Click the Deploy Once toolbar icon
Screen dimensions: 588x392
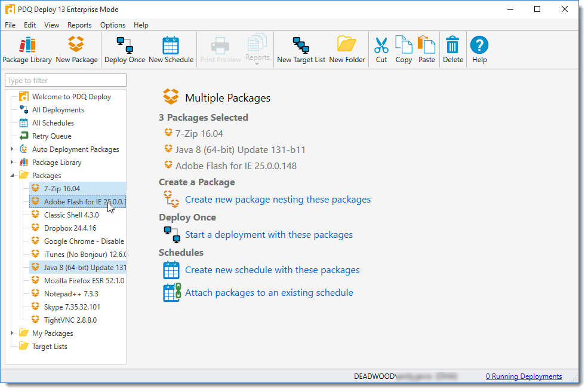click(x=125, y=49)
